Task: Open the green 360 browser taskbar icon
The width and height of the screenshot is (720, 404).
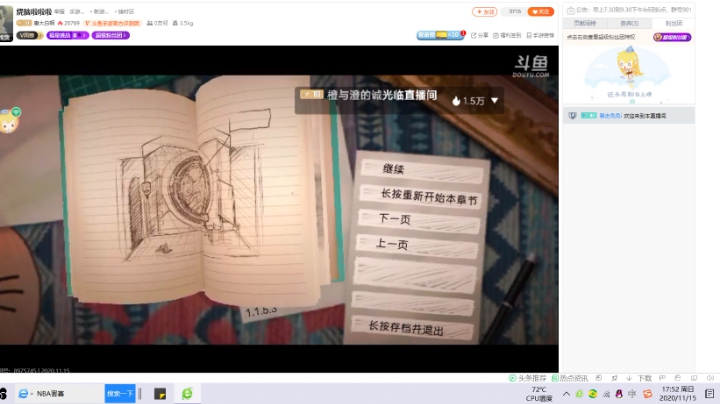Action: [x=187, y=393]
